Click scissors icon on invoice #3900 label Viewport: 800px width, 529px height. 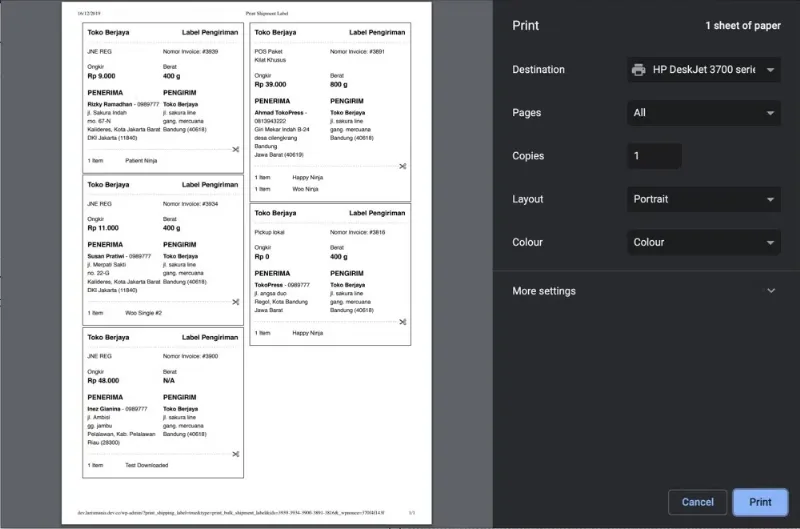pyautogui.click(x=236, y=454)
